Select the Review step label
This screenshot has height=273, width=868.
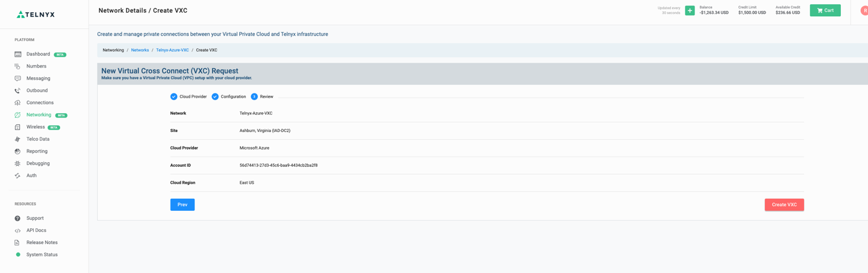(267, 96)
